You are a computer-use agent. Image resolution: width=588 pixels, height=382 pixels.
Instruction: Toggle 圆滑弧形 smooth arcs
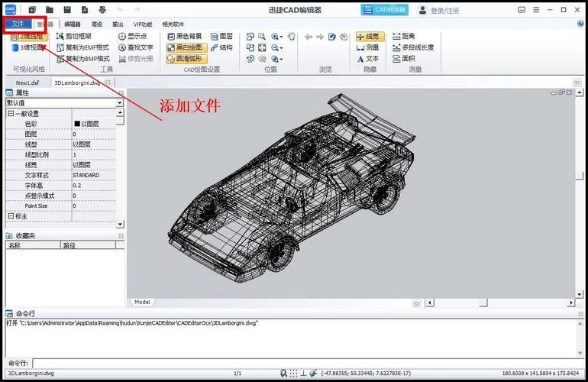[186, 59]
